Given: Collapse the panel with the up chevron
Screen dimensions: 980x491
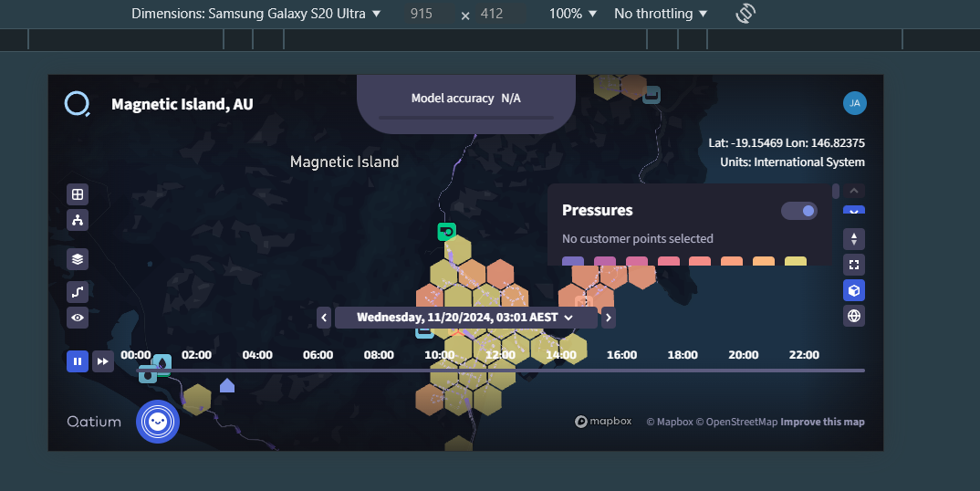Looking at the screenshot, I should pyautogui.click(x=854, y=191).
